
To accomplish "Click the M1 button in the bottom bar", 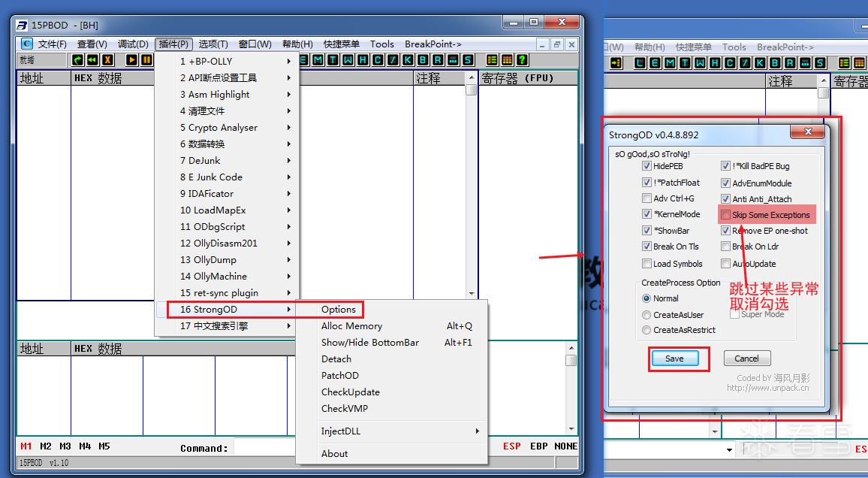I will [x=26, y=446].
